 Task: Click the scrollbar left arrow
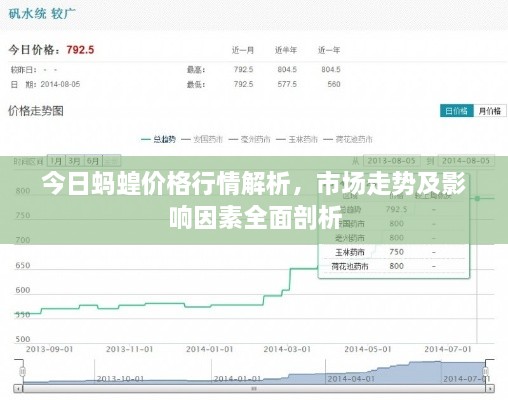(x=18, y=389)
